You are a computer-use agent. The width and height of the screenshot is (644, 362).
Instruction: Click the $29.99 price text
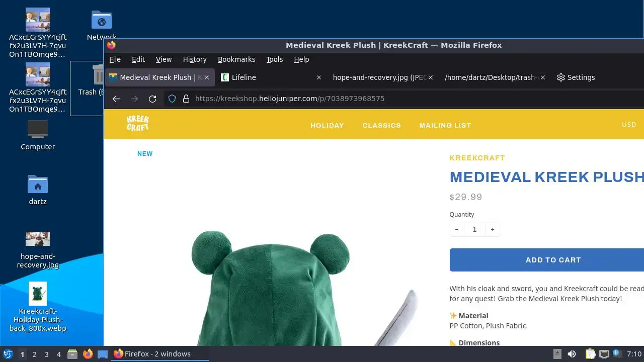466,197
